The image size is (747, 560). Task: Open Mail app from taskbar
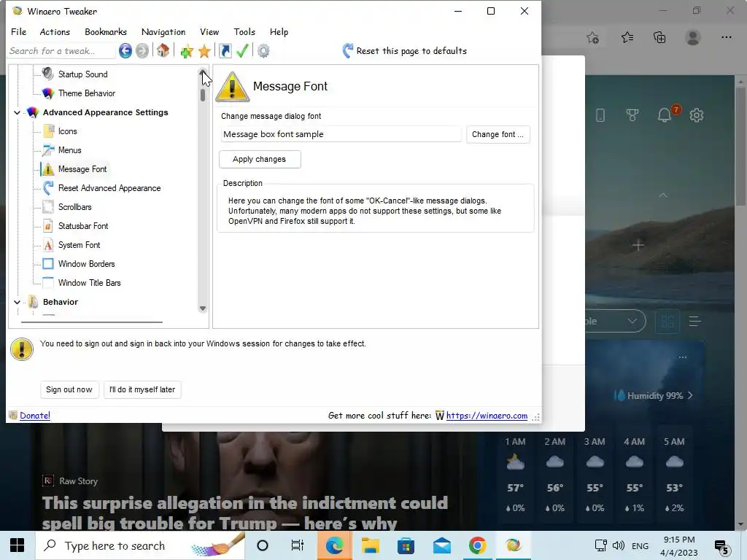441,545
